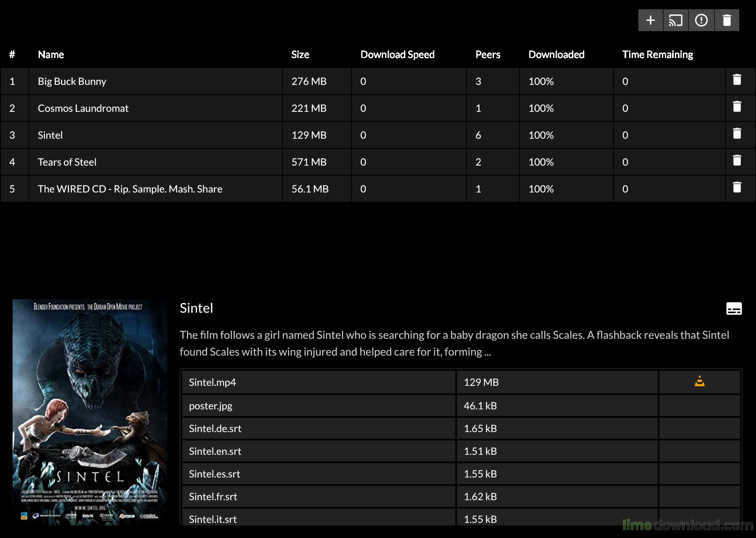Viewport: 756px width, 538px height.
Task: Click 100% downloaded for Tears of Steel
Action: point(541,162)
